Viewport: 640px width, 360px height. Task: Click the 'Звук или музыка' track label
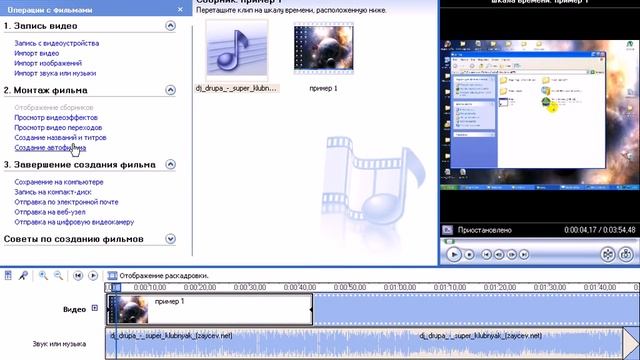[x=59, y=344]
